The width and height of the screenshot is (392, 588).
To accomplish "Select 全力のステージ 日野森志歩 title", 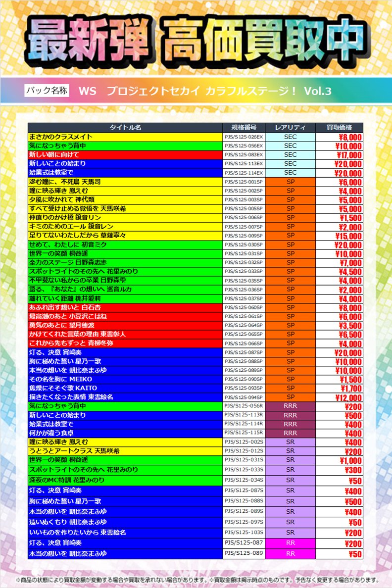I will pos(68,262).
